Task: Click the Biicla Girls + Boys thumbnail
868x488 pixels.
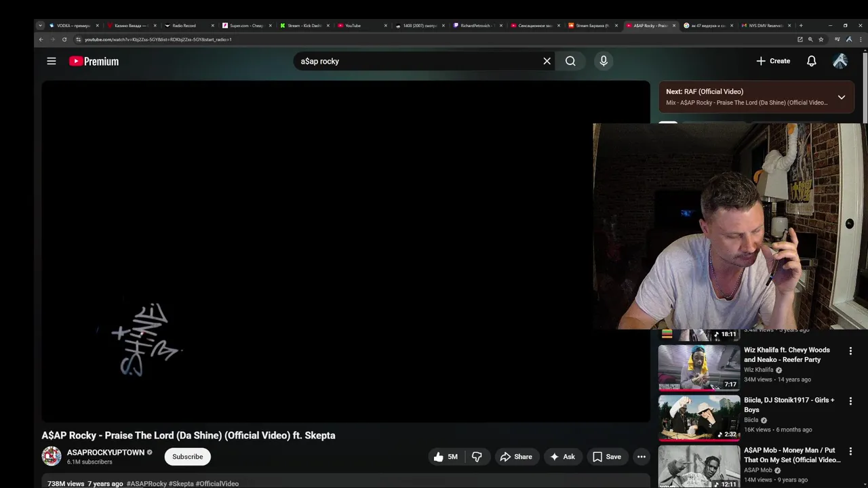Action: [x=699, y=418]
